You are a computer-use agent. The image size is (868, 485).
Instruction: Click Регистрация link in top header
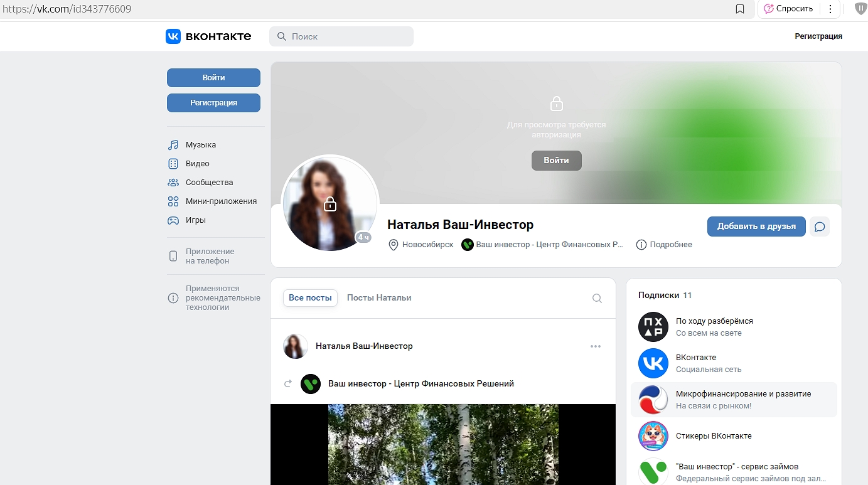[x=818, y=36]
